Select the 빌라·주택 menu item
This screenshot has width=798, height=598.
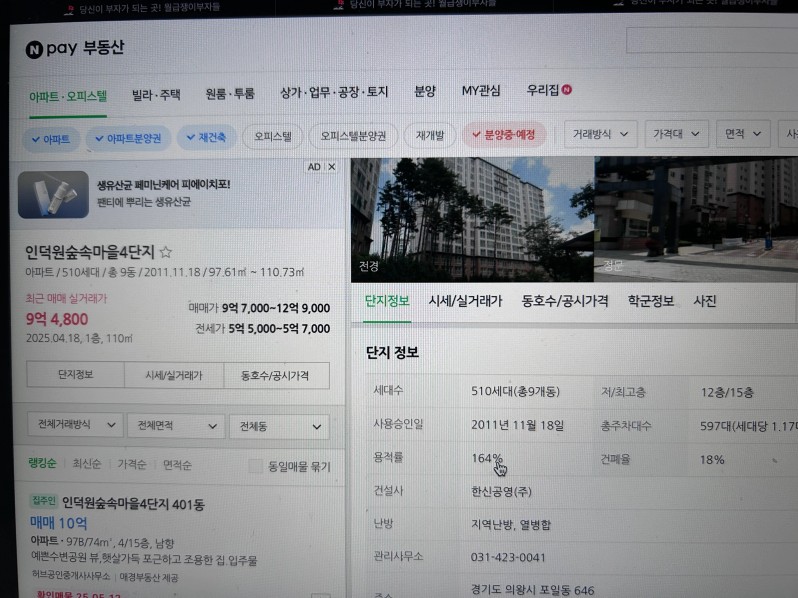156,95
